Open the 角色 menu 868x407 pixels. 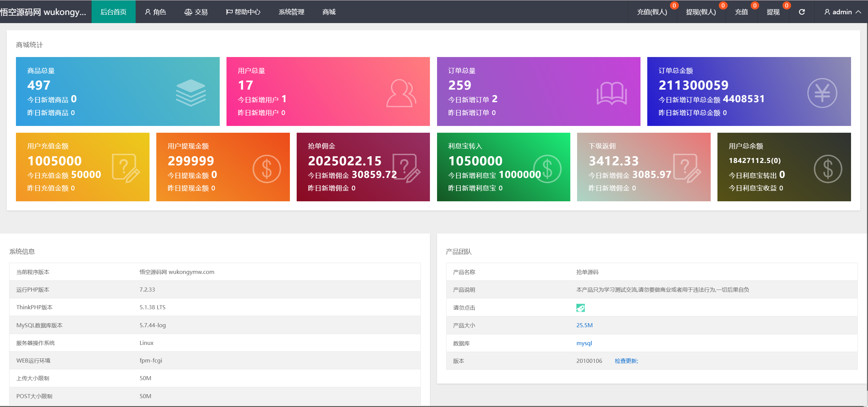tap(156, 12)
